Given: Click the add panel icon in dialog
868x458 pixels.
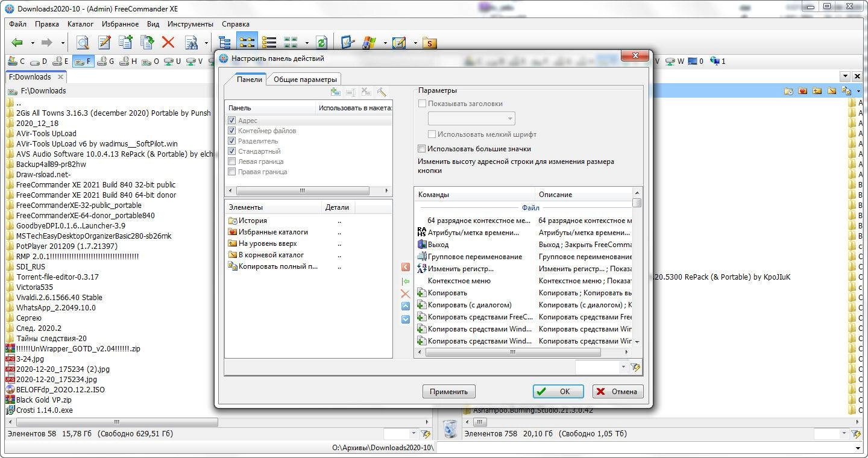Looking at the screenshot, I should click(x=336, y=92).
